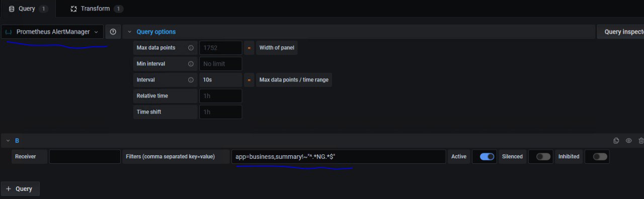This screenshot has width=644, height=199.
Task: Focus the Time shift input field
Action: click(221, 112)
